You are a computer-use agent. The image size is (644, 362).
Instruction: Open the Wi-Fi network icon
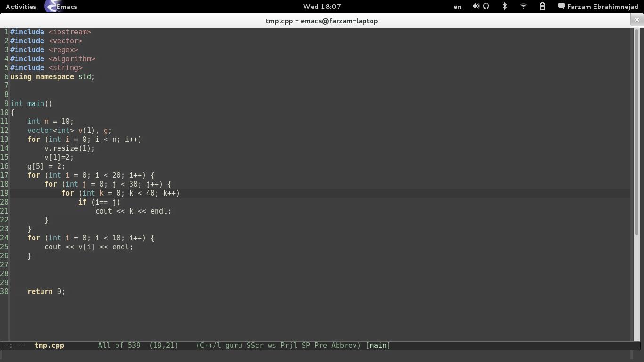[x=523, y=7]
